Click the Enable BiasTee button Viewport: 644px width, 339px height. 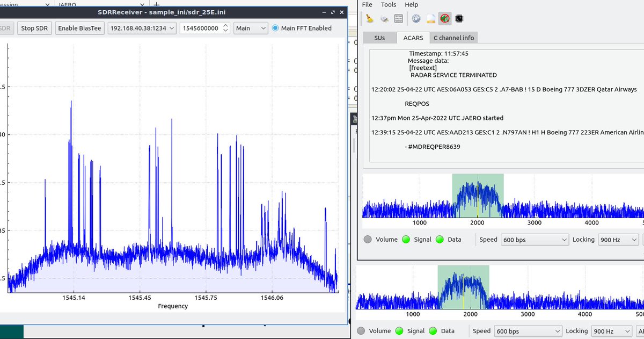tap(79, 28)
